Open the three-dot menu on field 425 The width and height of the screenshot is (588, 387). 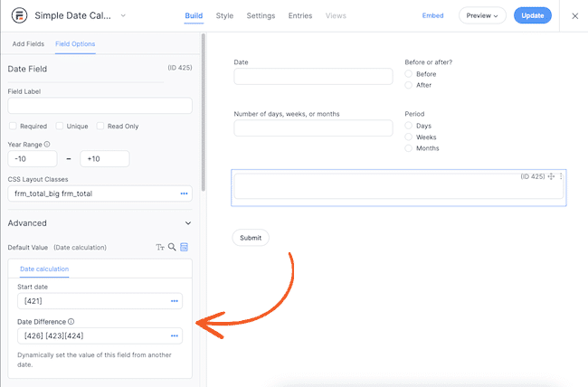[561, 176]
